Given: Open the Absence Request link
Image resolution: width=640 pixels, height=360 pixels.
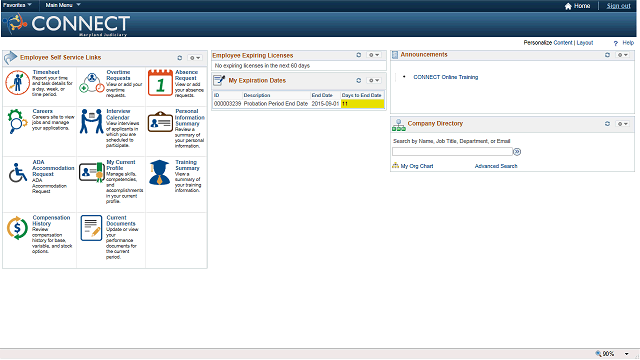Looking at the screenshot, I should [187, 75].
